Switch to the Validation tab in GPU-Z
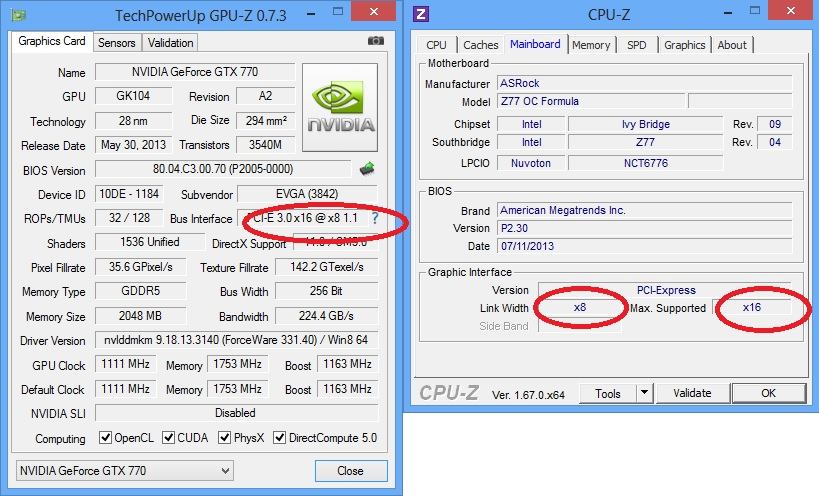 [170, 43]
